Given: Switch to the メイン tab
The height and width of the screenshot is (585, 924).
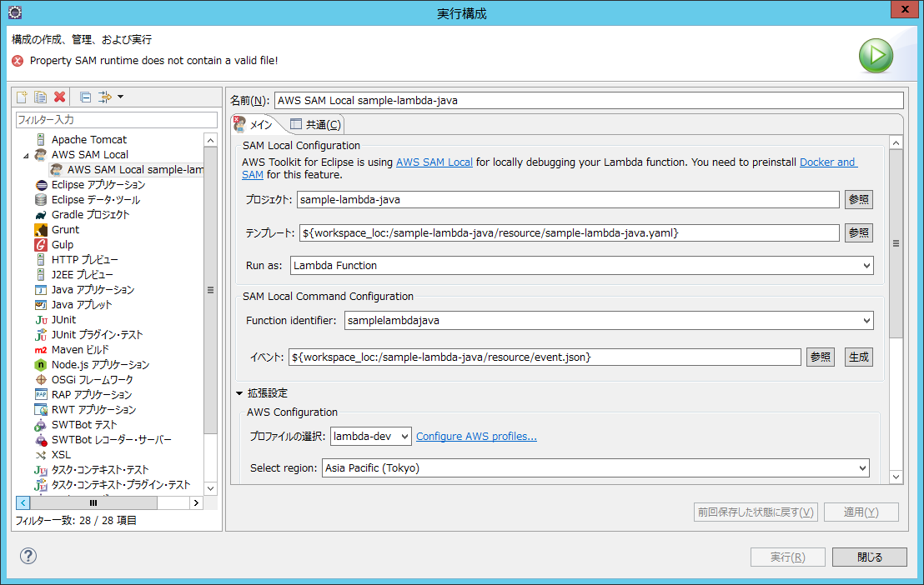Looking at the screenshot, I should [x=254, y=124].
